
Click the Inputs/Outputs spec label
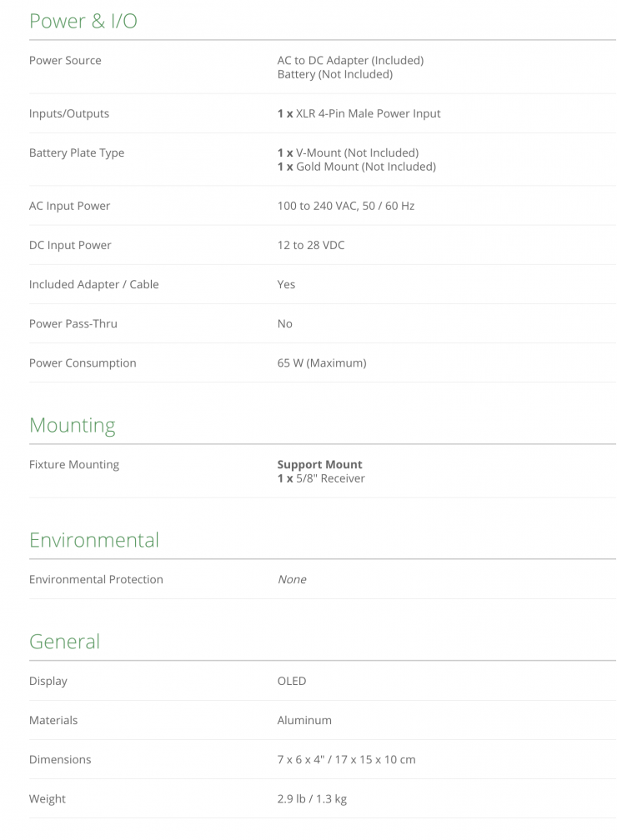tap(68, 114)
